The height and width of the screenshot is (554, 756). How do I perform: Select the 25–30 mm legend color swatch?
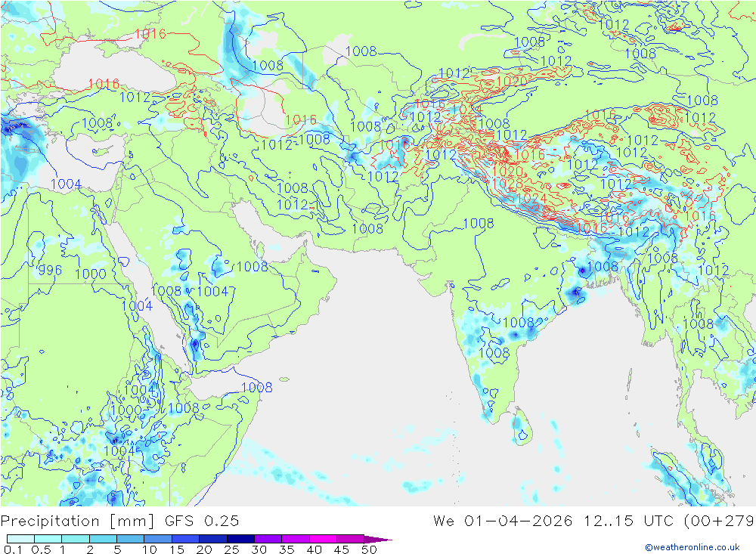click(x=240, y=539)
